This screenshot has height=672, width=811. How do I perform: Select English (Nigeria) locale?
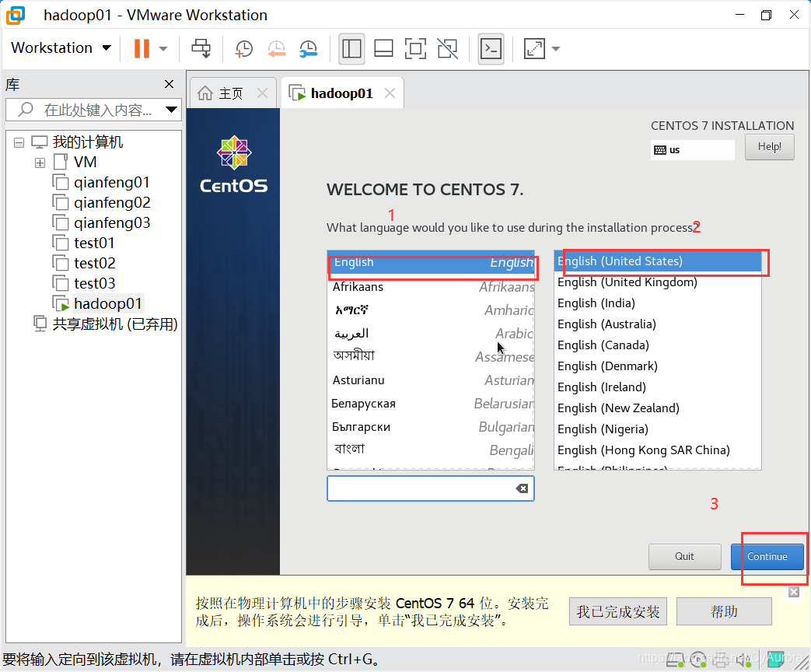point(657,429)
